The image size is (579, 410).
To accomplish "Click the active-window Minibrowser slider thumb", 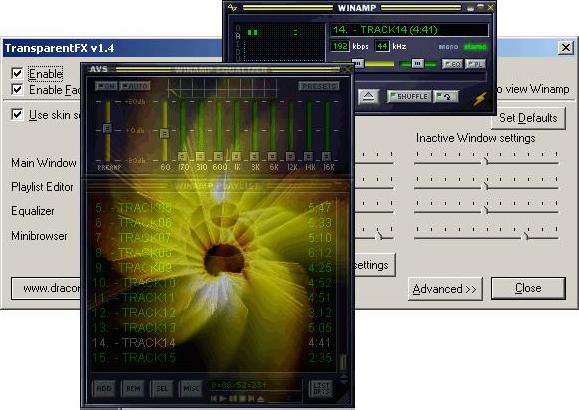I will click(378, 236).
